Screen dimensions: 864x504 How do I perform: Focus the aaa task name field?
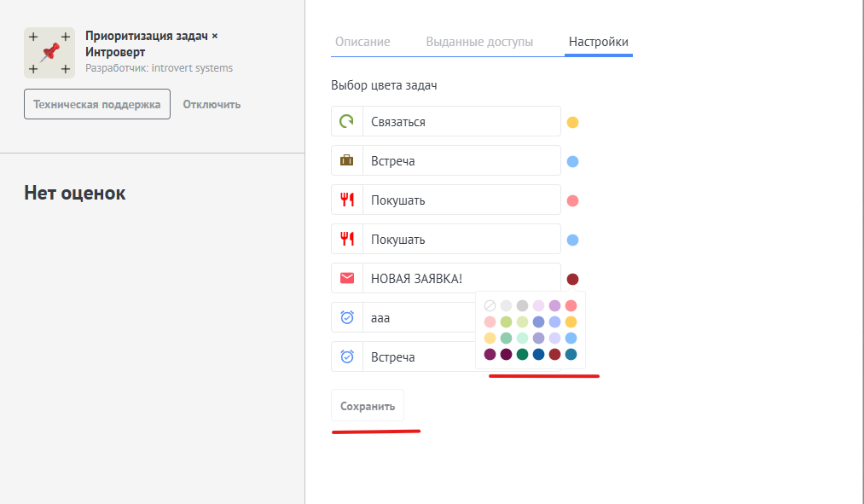tap(419, 317)
